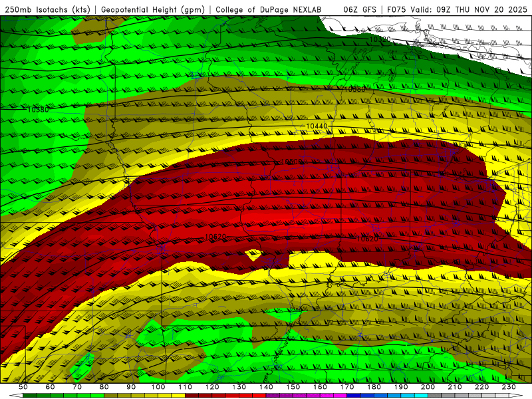The width and height of the screenshot is (532, 399).
Task: Select the 100 color bar label
Action: click(158, 387)
